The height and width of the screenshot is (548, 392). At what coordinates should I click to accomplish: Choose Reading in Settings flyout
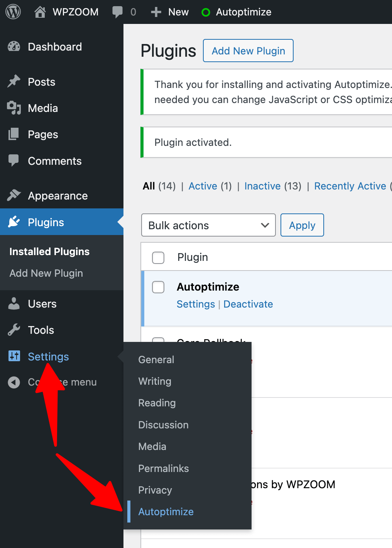point(157,403)
